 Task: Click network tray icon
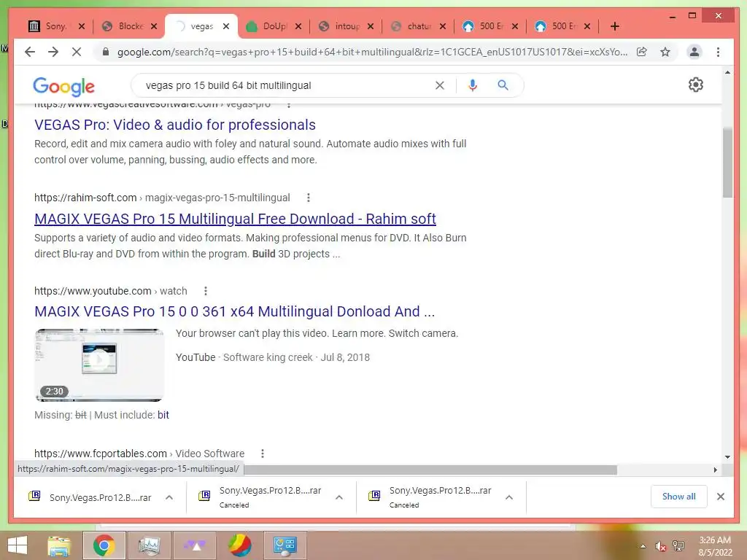pyautogui.click(x=678, y=545)
